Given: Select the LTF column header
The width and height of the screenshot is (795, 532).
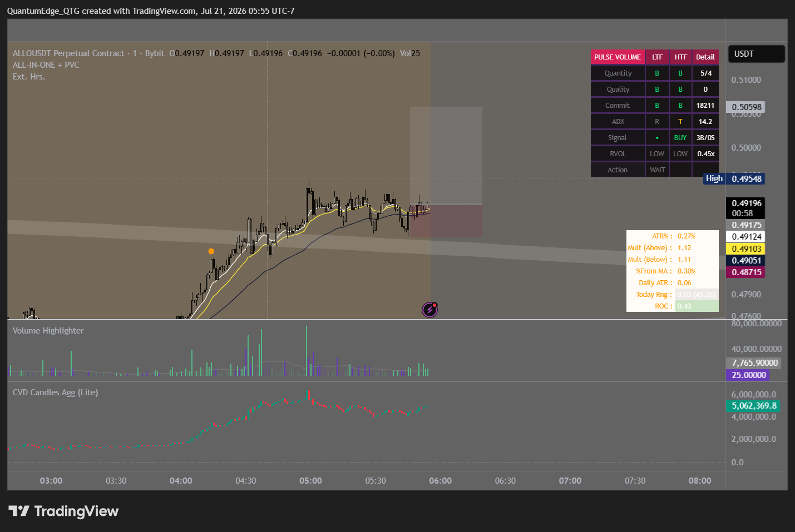Looking at the screenshot, I should tap(658, 57).
